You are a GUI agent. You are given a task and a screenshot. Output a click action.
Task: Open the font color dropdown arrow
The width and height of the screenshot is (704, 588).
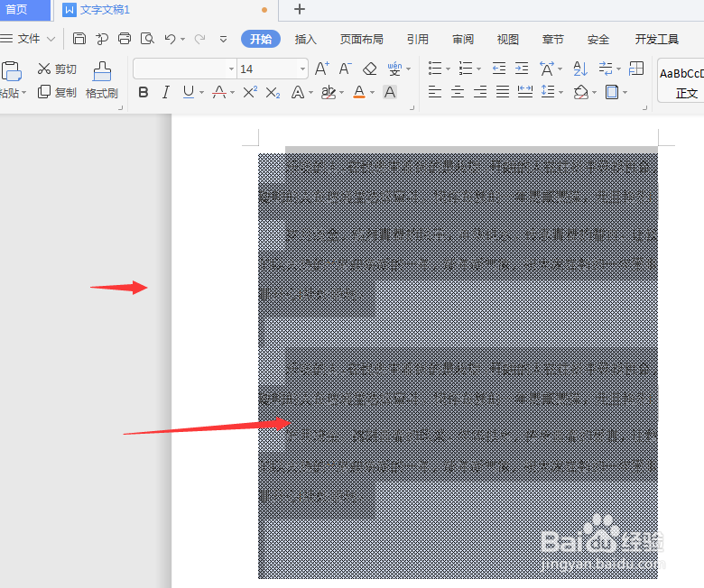[x=372, y=93]
